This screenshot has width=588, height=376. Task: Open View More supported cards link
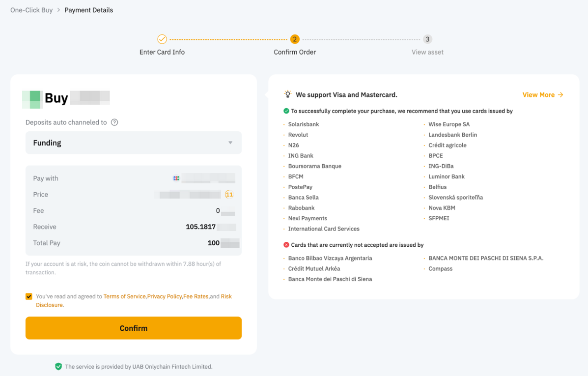pyautogui.click(x=542, y=95)
